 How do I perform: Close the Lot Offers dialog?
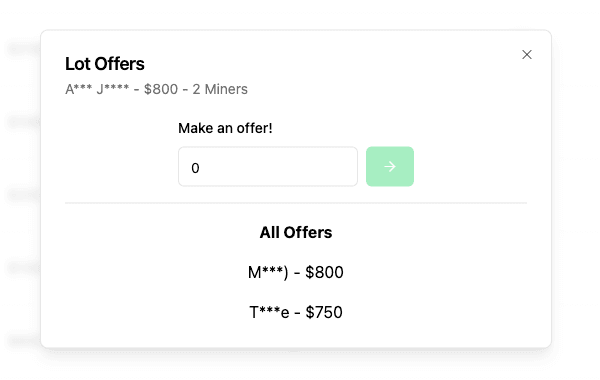(527, 55)
